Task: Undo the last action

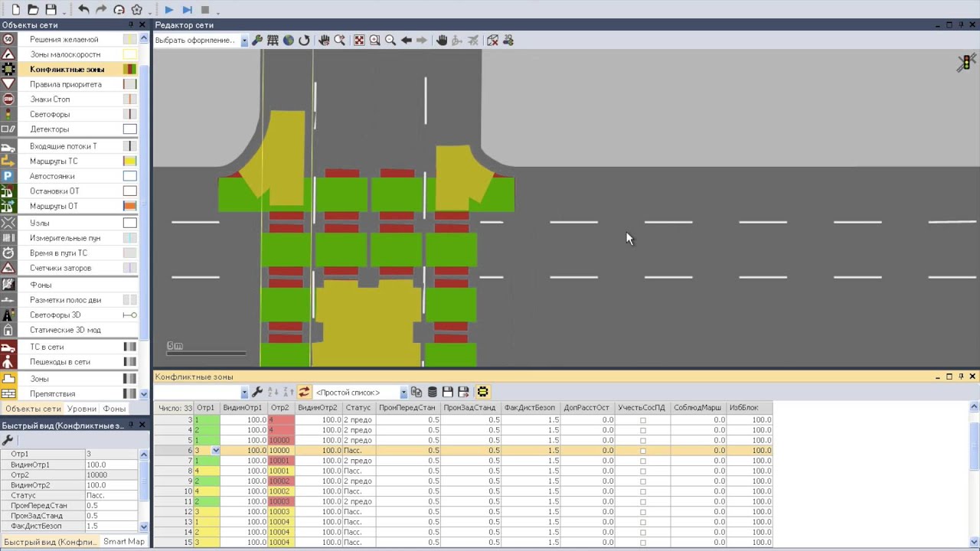Action: pyautogui.click(x=83, y=10)
